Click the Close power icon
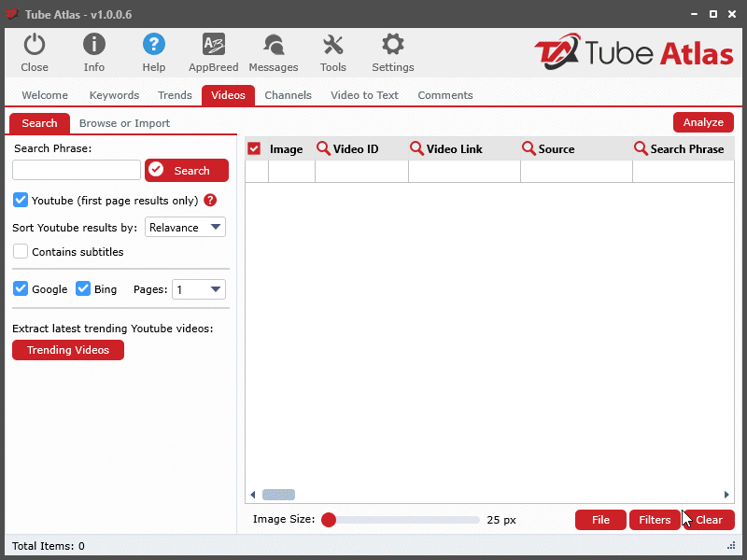The image size is (747, 560). click(35, 45)
